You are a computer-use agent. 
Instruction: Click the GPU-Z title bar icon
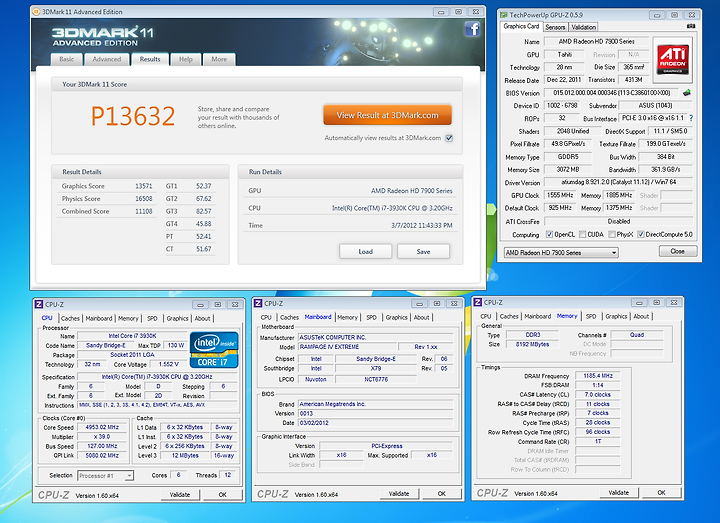[x=504, y=15]
